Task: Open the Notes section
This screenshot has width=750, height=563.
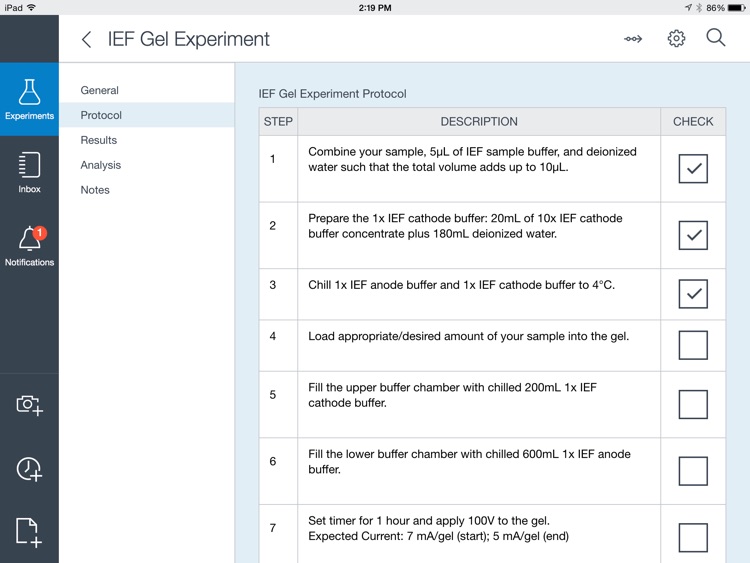Action: pyautogui.click(x=95, y=190)
